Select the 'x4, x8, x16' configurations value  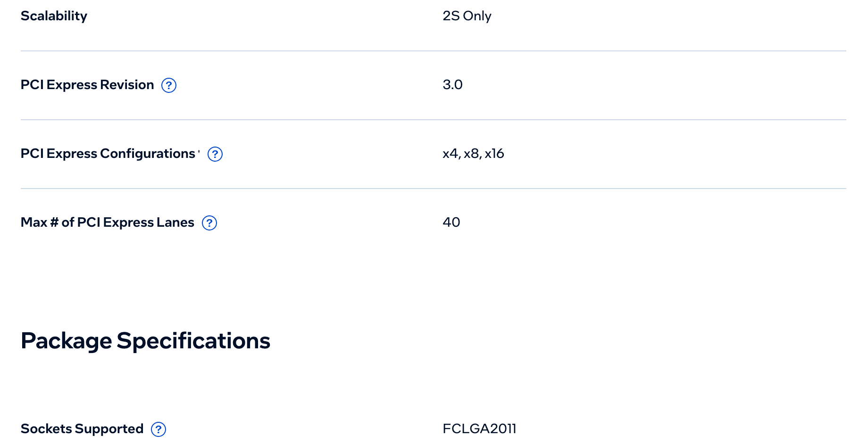(x=473, y=154)
